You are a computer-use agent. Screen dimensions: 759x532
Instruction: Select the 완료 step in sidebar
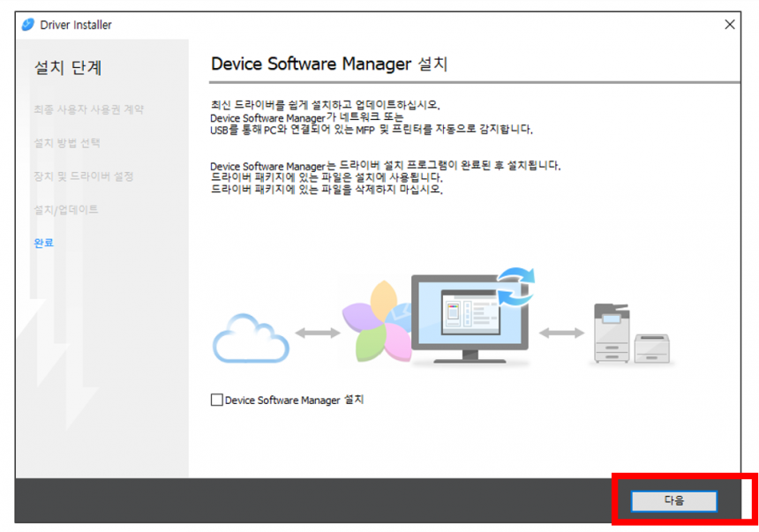[x=43, y=243]
